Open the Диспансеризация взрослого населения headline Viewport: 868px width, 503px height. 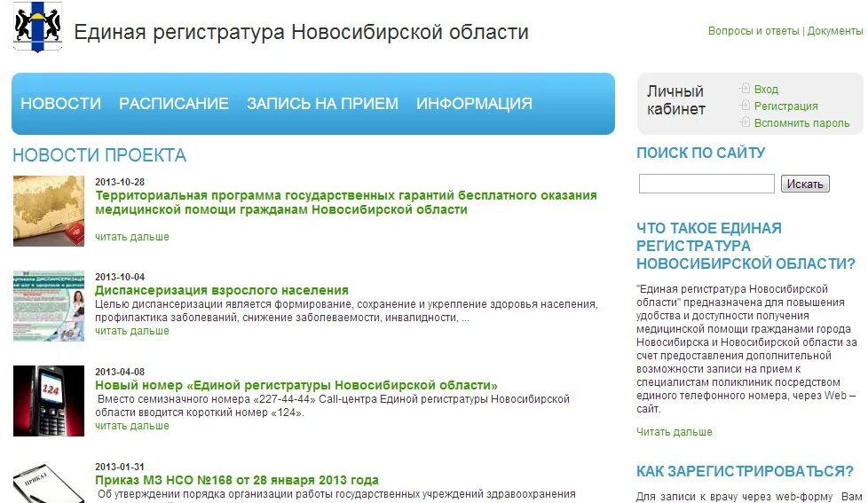(221, 290)
